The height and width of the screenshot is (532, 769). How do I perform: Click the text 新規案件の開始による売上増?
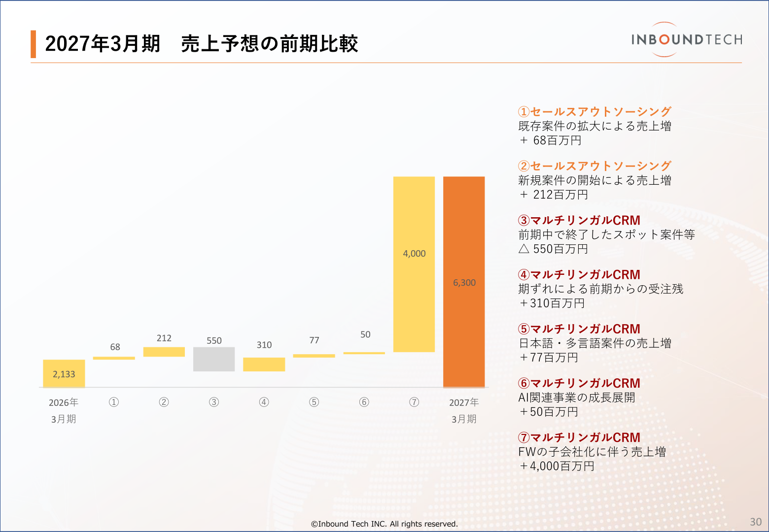coord(595,180)
